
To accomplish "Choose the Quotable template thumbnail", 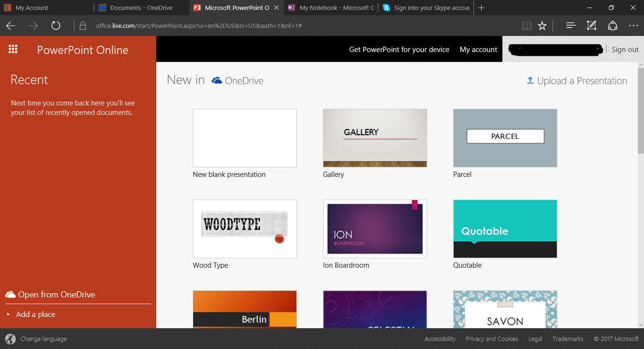I will pos(505,229).
